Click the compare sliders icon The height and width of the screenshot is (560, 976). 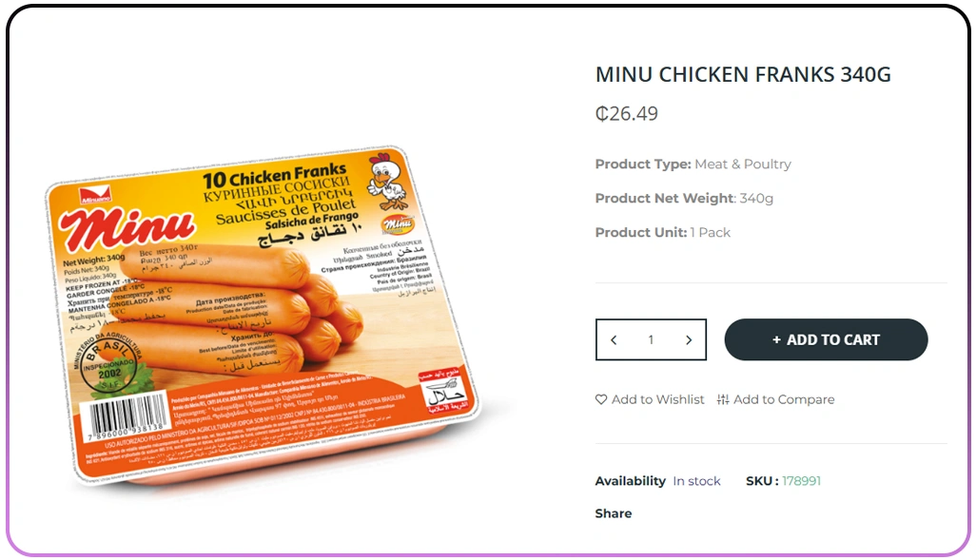click(723, 399)
